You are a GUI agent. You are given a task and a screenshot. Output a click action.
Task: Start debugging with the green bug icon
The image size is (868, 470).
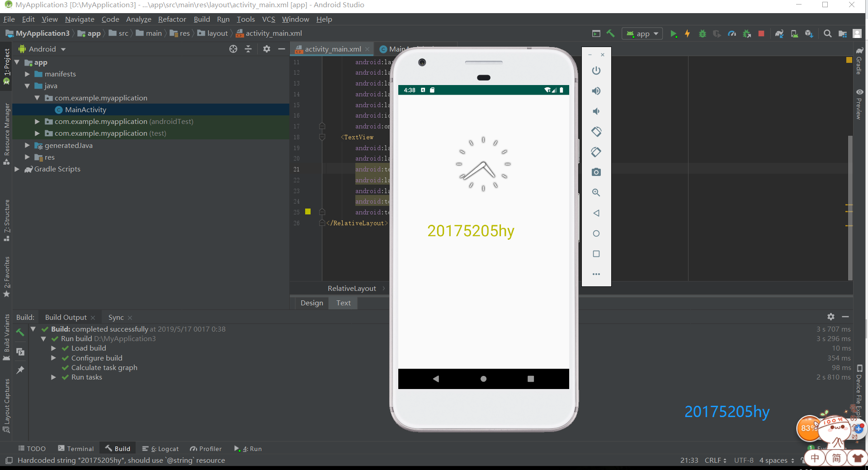point(703,33)
